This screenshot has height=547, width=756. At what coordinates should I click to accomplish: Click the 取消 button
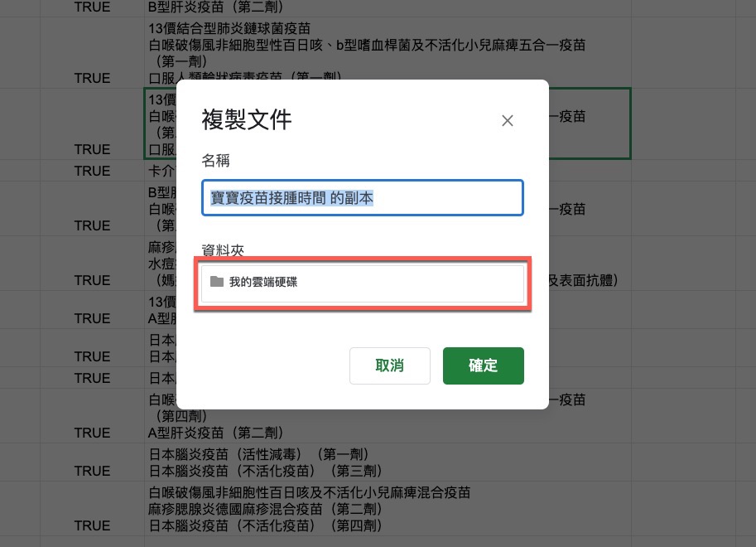tap(389, 365)
